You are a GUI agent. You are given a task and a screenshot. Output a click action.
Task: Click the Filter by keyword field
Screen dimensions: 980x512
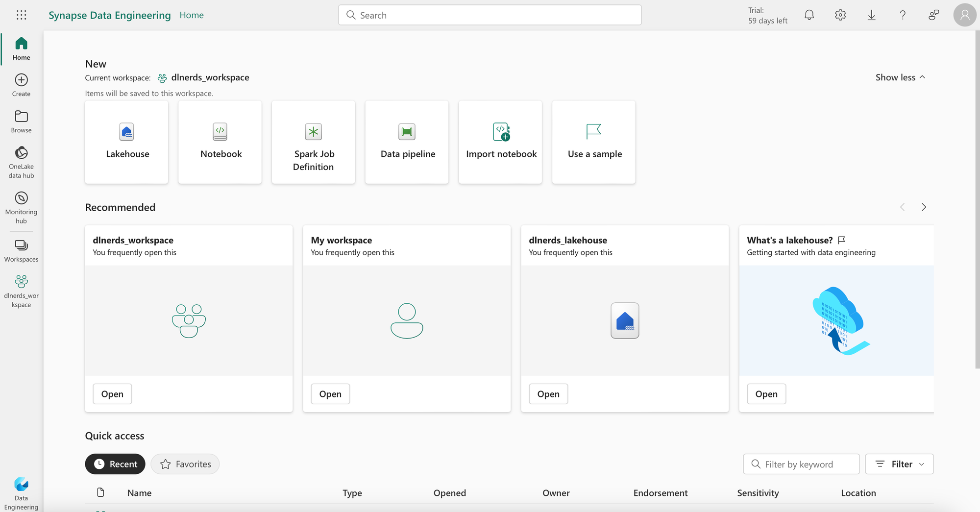click(x=801, y=464)
